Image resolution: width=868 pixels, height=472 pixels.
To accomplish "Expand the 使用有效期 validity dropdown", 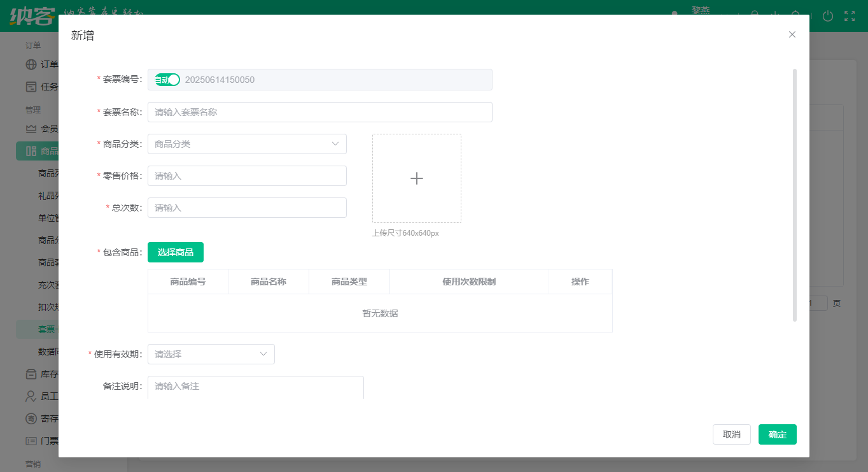I will 211,354.
